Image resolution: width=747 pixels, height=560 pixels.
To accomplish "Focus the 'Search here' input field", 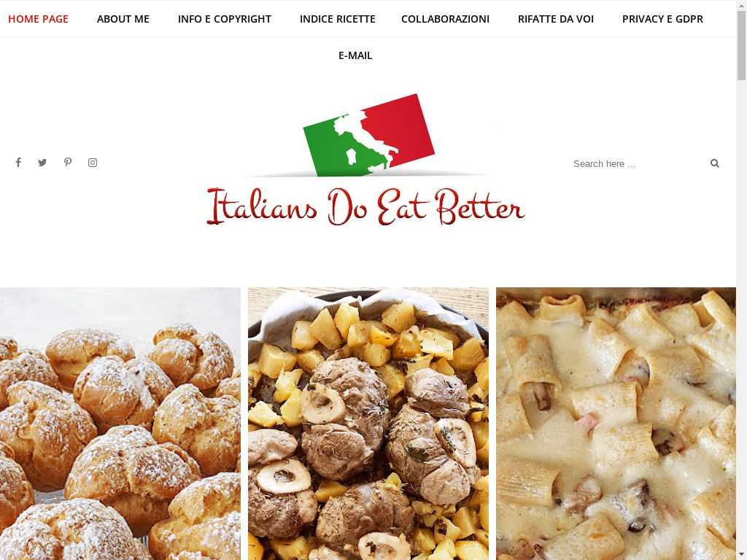I will pyautogui.click(x=638, y=164).
